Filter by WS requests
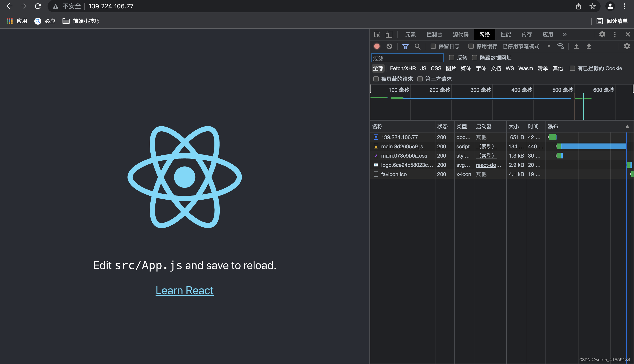The height and width of the screenshot is (364, 634). (509, 68)
